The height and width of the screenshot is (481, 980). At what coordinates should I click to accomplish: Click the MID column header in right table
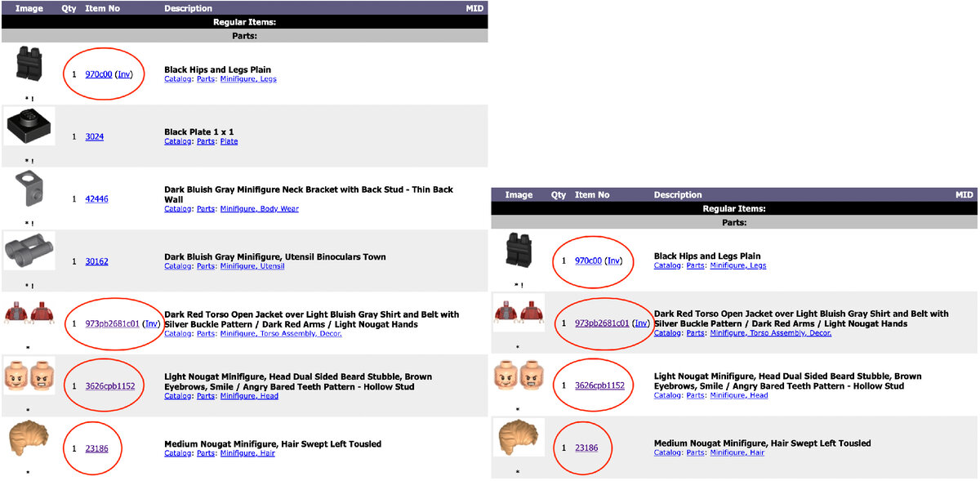pos(964,195)
